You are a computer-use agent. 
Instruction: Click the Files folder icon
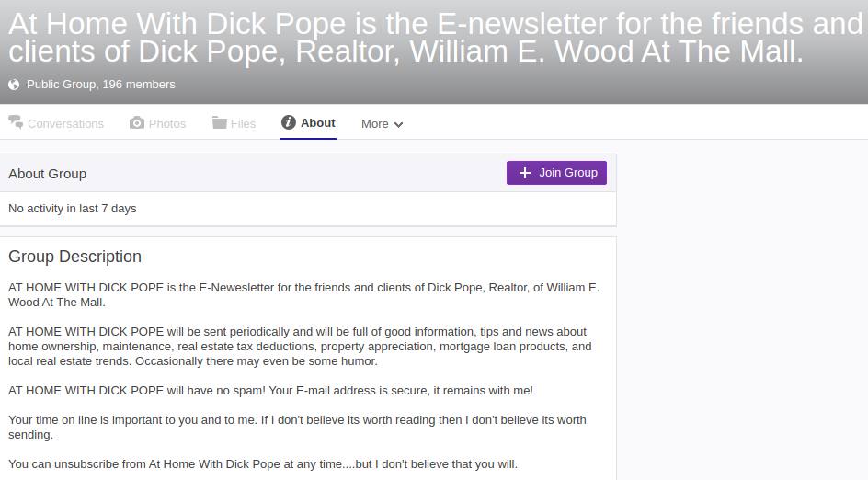(219, 122)
